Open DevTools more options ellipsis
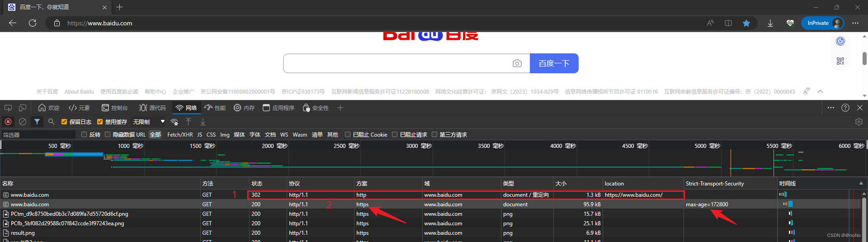Screen dimensions: 868x242 [831, 108]
